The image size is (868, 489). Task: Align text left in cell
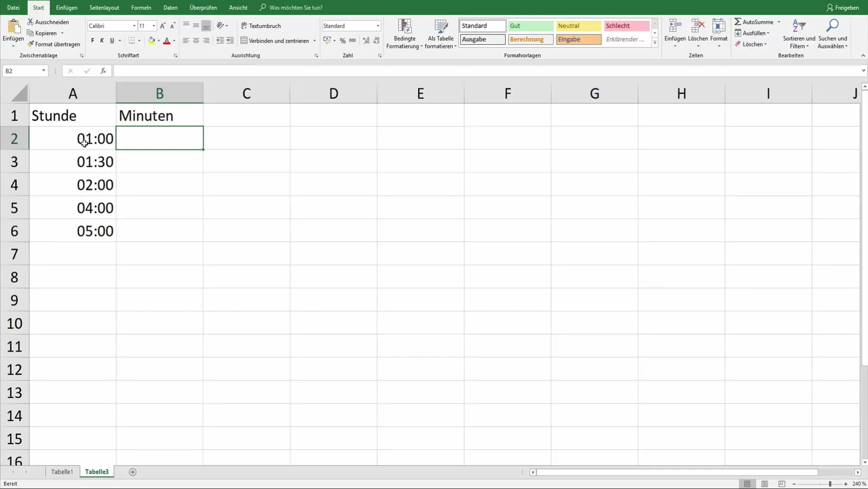pyautogui.click(x=186, y=41)
